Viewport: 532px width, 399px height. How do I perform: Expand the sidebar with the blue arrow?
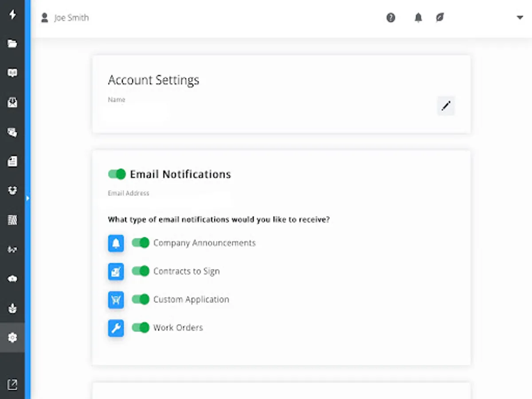click(27, 198)
